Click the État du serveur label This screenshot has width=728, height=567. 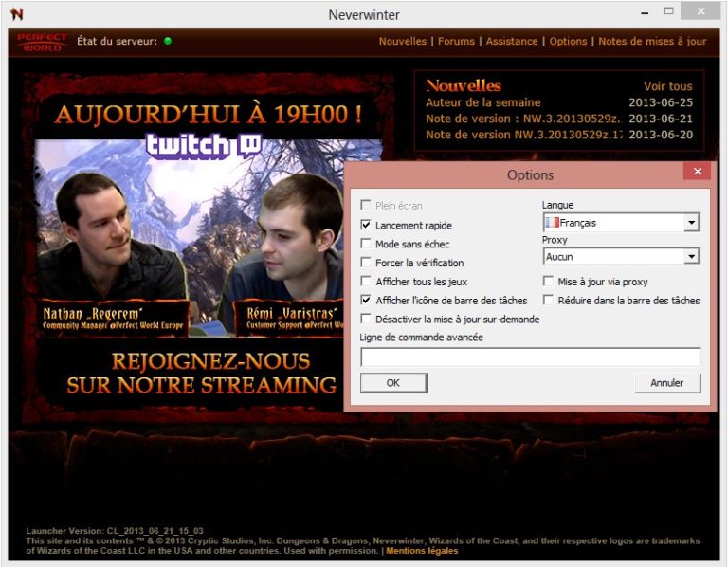117,42
